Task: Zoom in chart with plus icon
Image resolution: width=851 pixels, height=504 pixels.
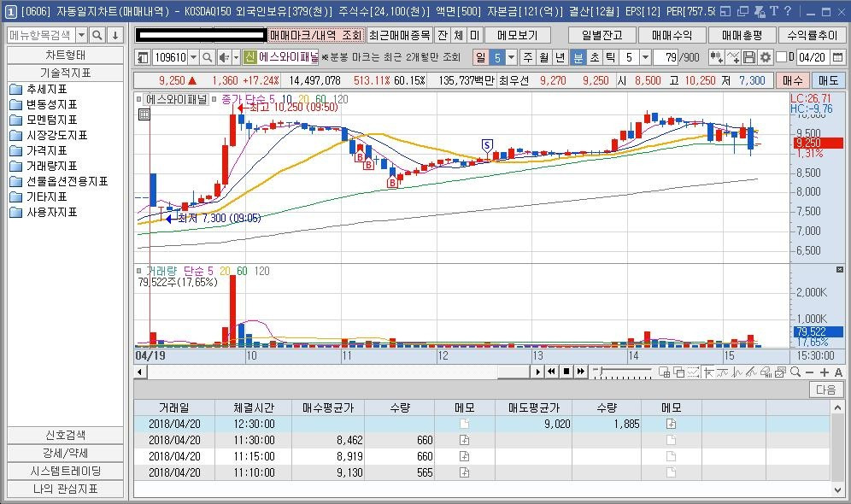Action: pyautogui.click(x=824, y=372)
